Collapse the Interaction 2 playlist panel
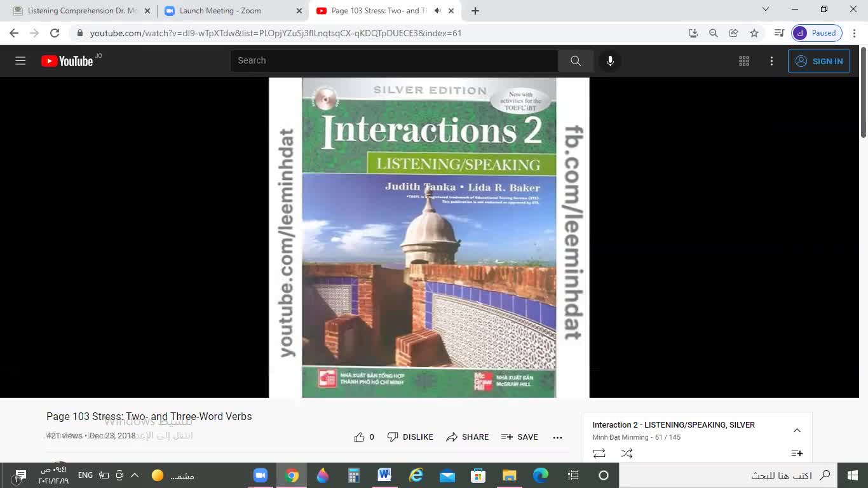868x488 pixels. (797, 430)
